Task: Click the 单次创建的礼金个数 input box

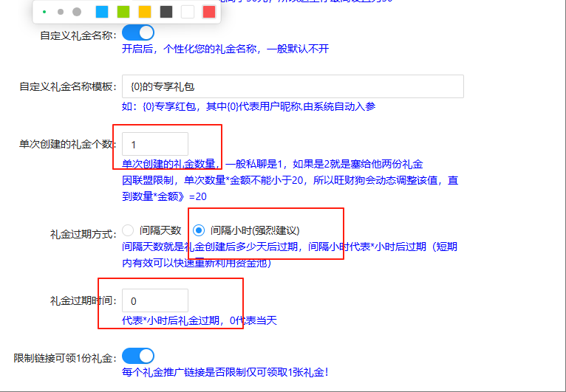Action: 155,145
